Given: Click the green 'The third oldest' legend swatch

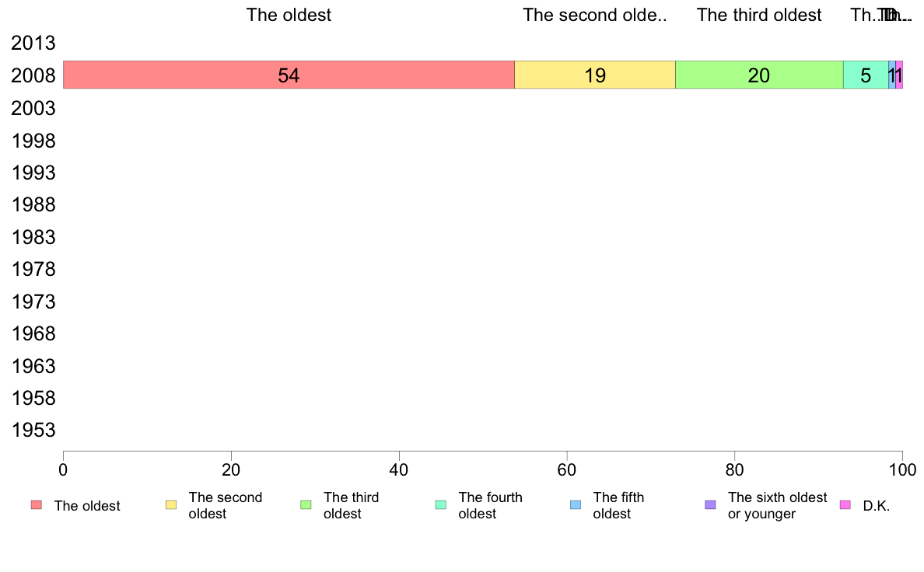Looking at the screenshot, I should tap(306, 505).
